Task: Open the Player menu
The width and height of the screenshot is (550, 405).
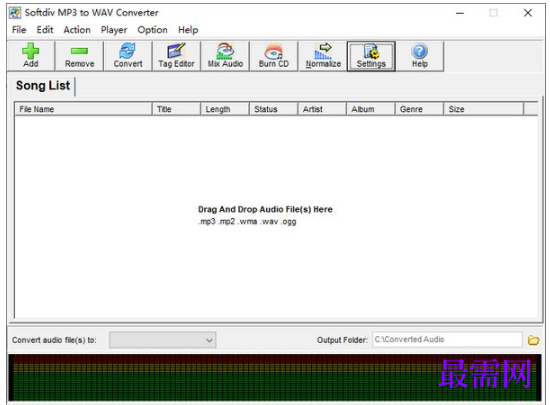Action: 114,30
